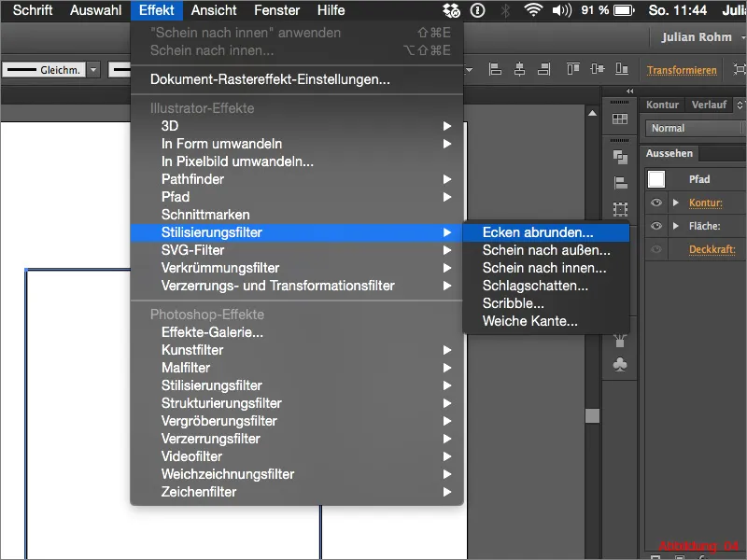Screen dimensions: 747x560
Task: Select In Pixelbild umwandeln...
Action: point(297,161)
